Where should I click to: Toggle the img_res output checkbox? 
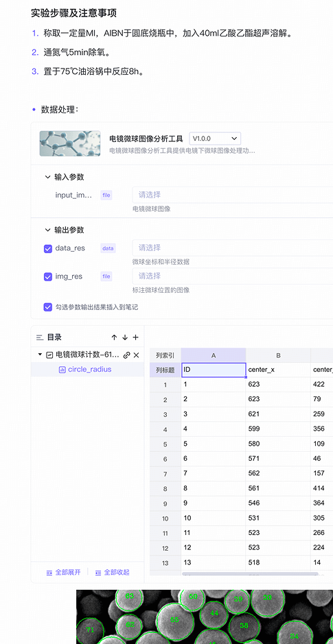(x=47, y=277)
